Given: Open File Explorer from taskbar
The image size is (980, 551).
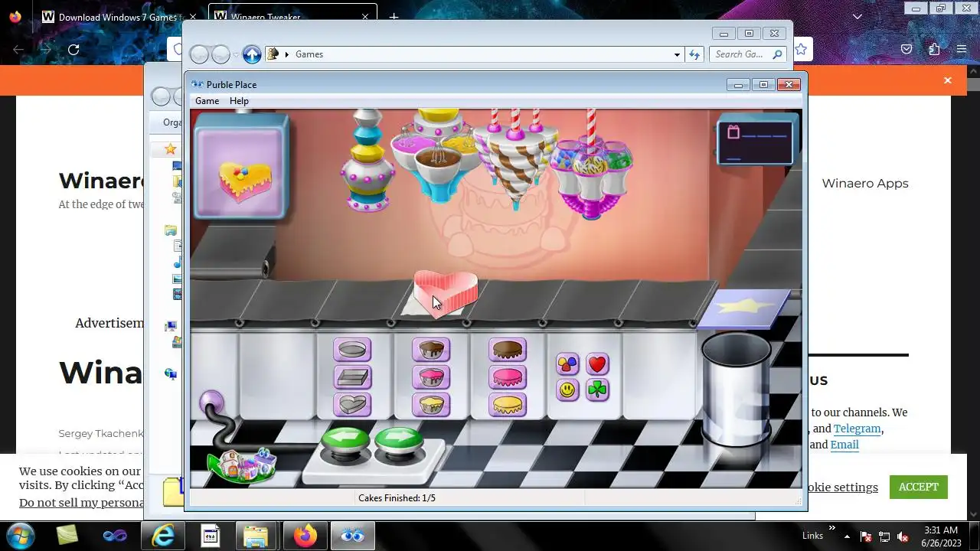Looking at the screenshot, I should click(x=256, y=536).
